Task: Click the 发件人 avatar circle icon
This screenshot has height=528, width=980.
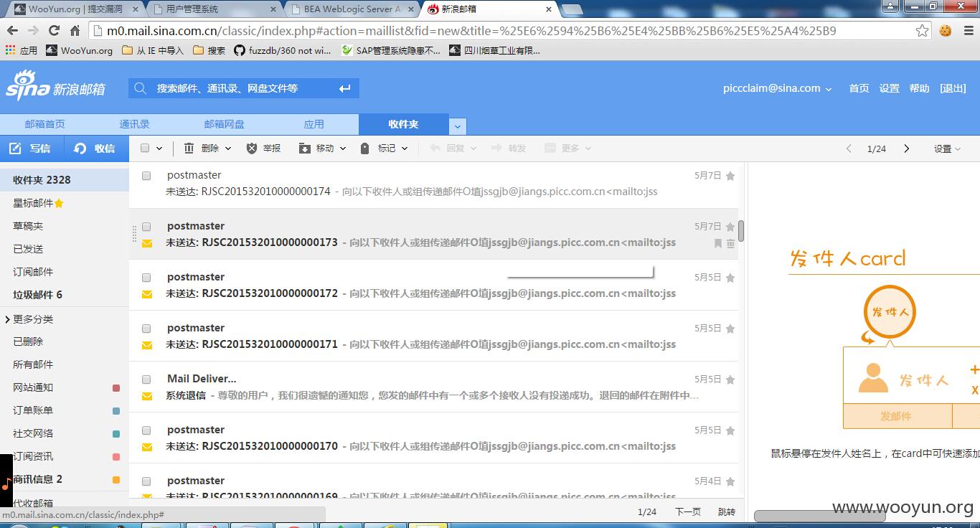Action: pyautogui.click(x=890, y=312)
